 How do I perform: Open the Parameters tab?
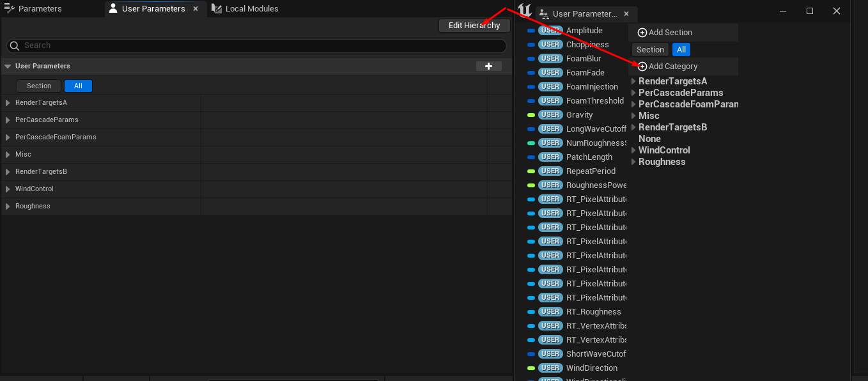tap(40, 9)
